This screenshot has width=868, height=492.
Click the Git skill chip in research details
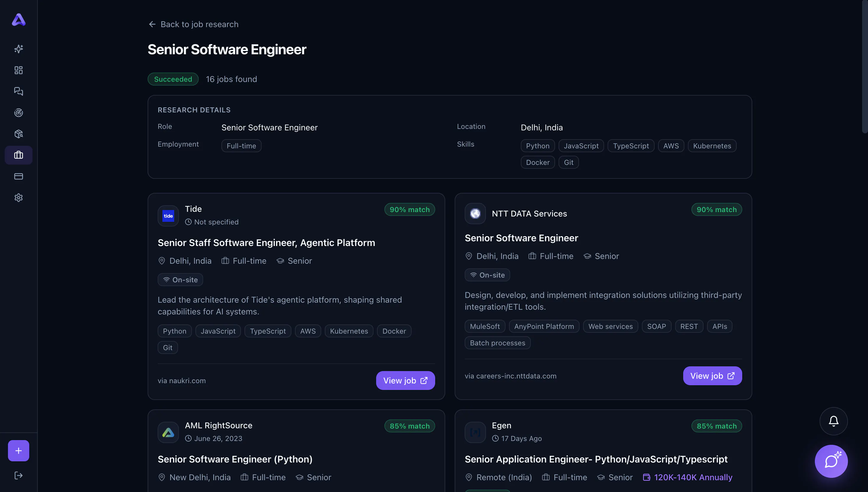point(568,163)
